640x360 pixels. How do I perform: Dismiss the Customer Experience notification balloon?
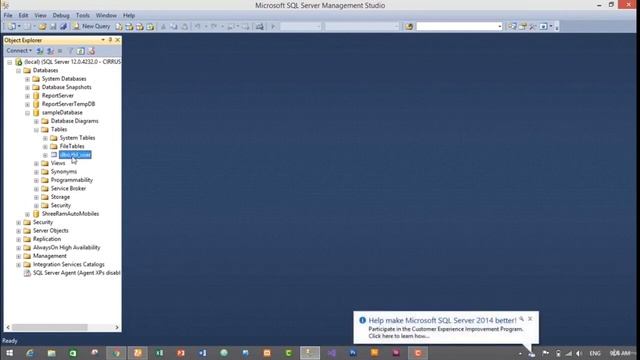530,319
